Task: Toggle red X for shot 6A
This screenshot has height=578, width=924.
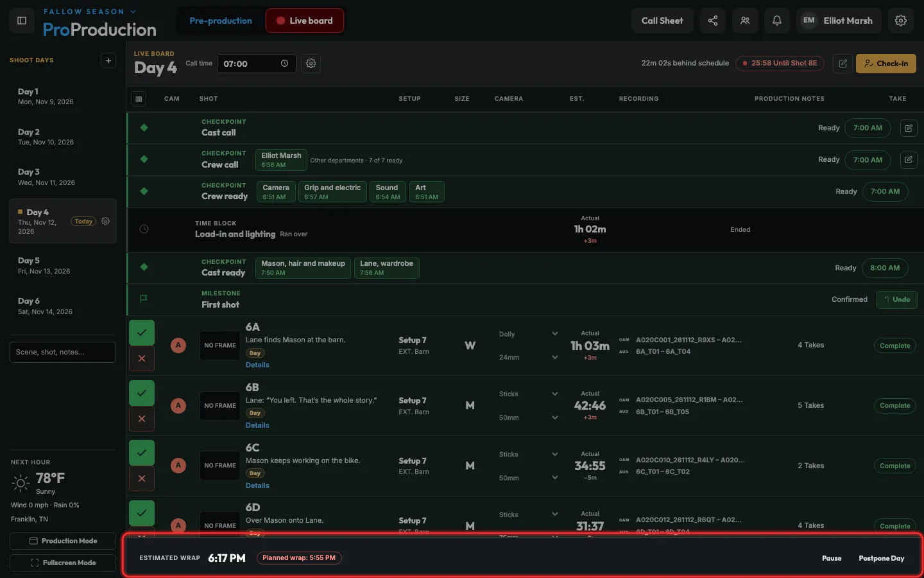Action: click(142, 358)
